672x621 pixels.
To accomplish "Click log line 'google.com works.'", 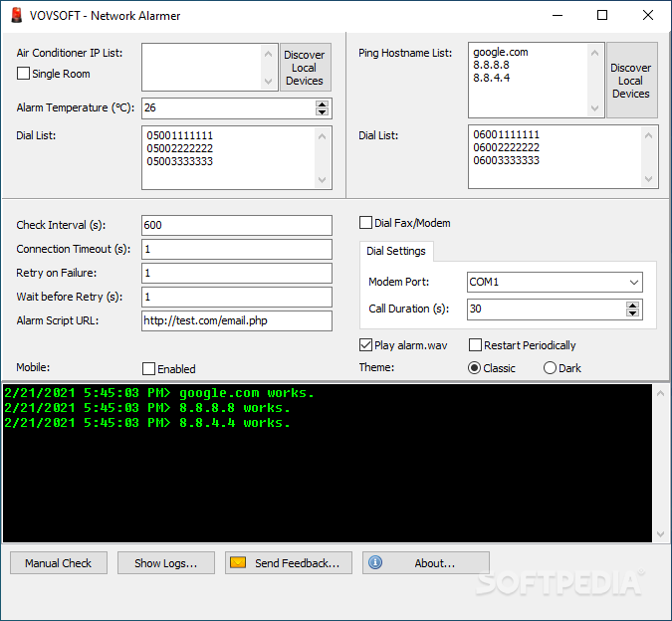I will [x=159, y=393].
